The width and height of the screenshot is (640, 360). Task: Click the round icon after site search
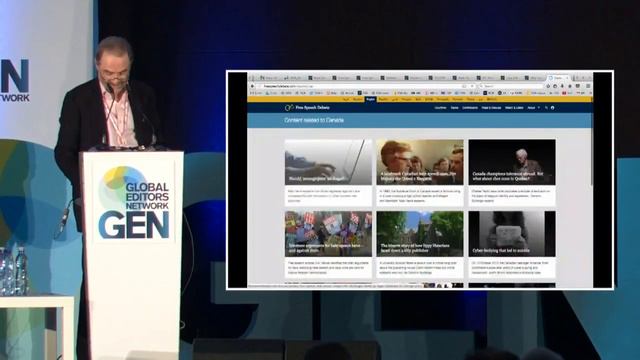click(553, 108)
